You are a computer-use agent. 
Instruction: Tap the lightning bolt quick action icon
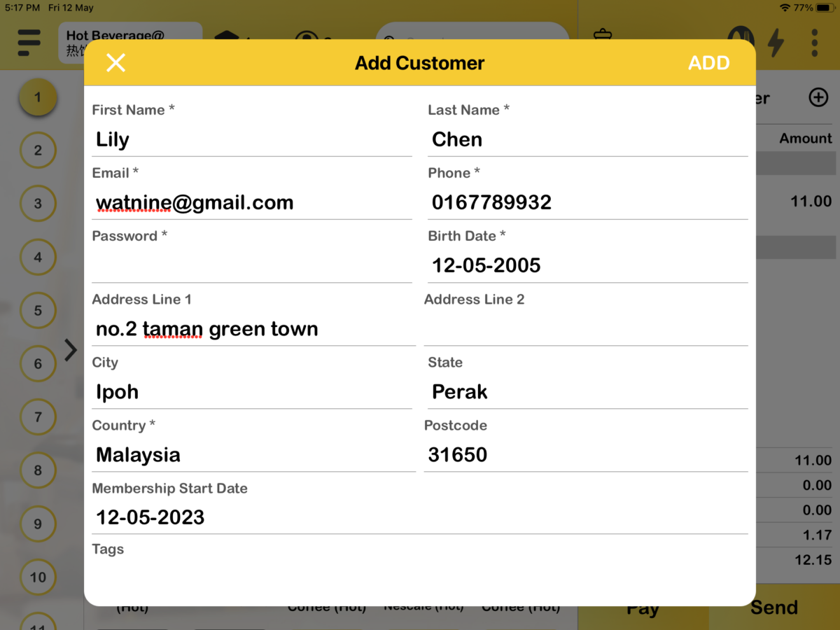point(776,42)
